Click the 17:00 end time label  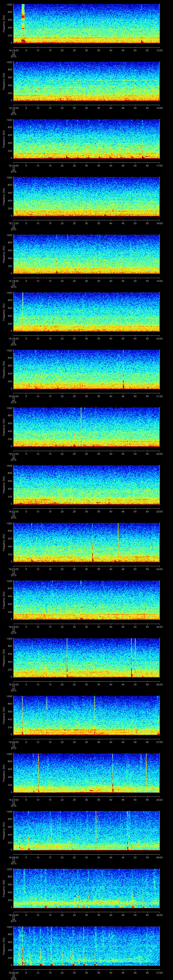click(x=159, y=166)
